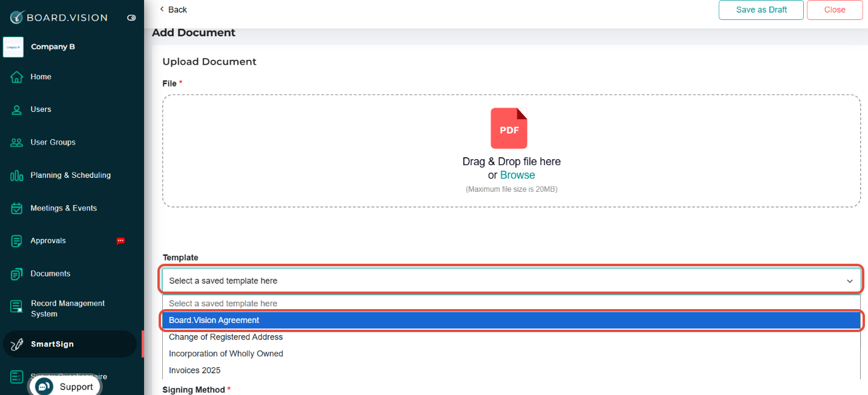Click the Add Document heading

194,33
